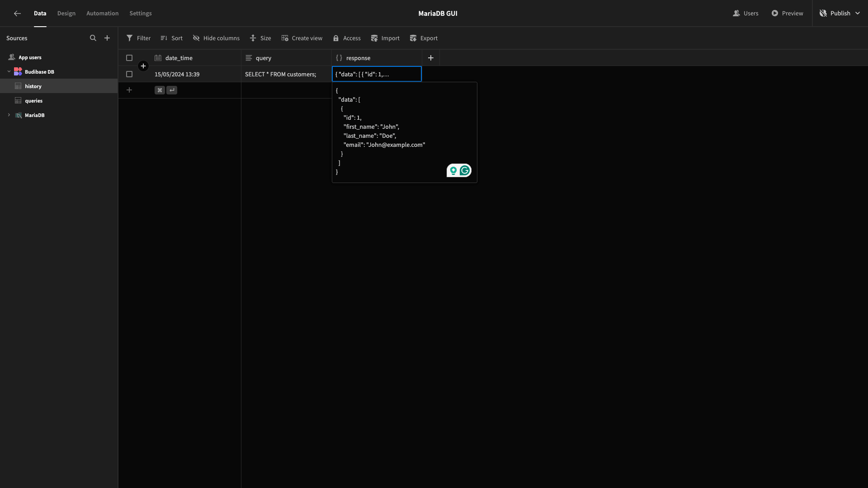This screenshot has width=868, height=488.
Task: Click the response column header
Action: coord(377,58)
